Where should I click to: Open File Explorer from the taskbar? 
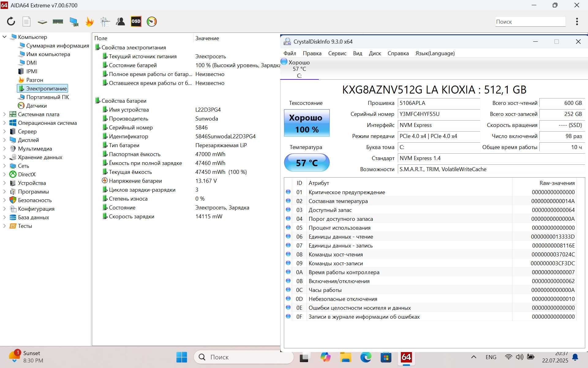[x=345, y=357]
